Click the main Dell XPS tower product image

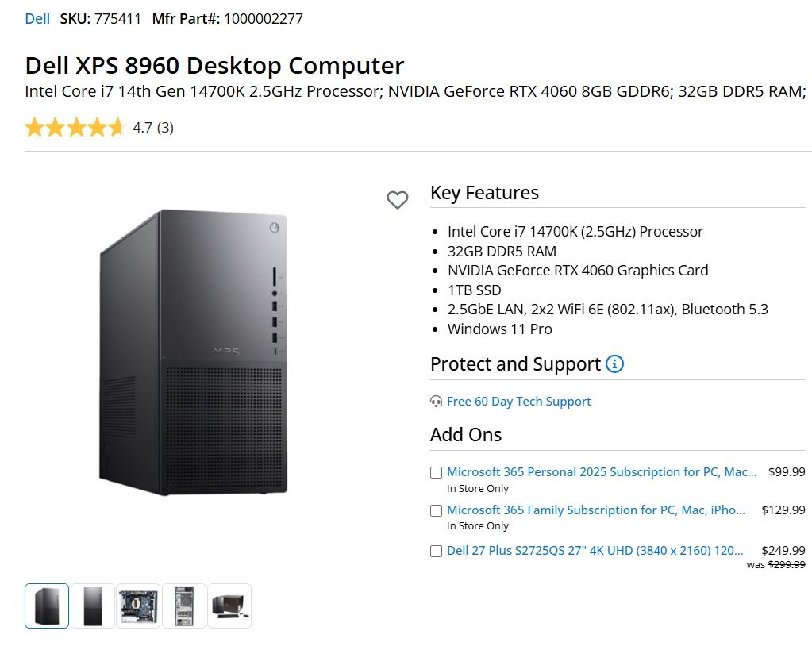point(193,352)
